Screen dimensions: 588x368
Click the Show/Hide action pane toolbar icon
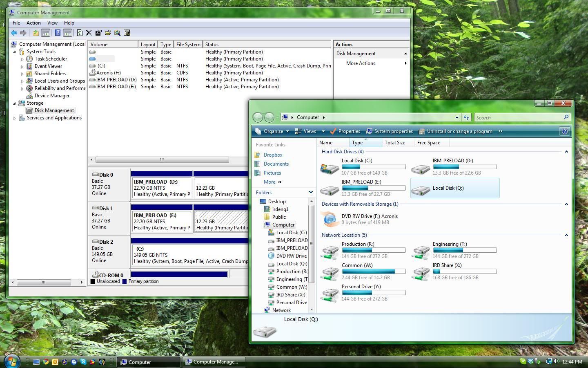pyautogui.click(x=68, y=33)
